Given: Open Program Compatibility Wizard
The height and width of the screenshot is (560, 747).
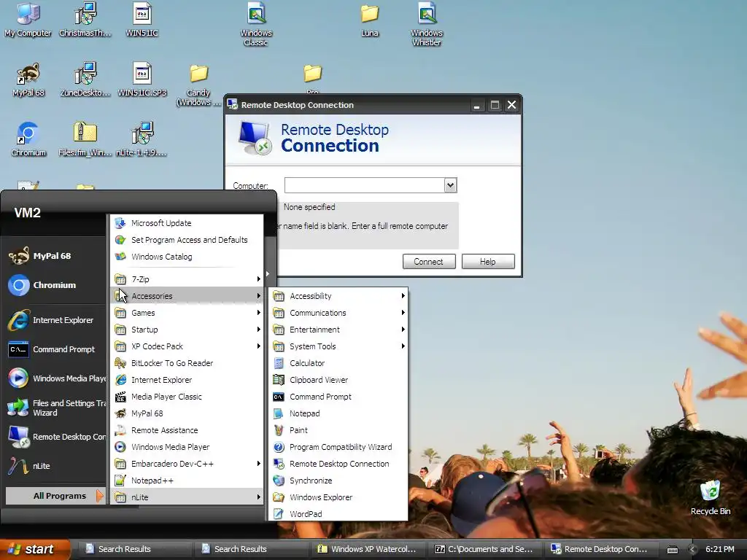Looking at the screenshot, I should pyautogui.click(x=338, y=447).
